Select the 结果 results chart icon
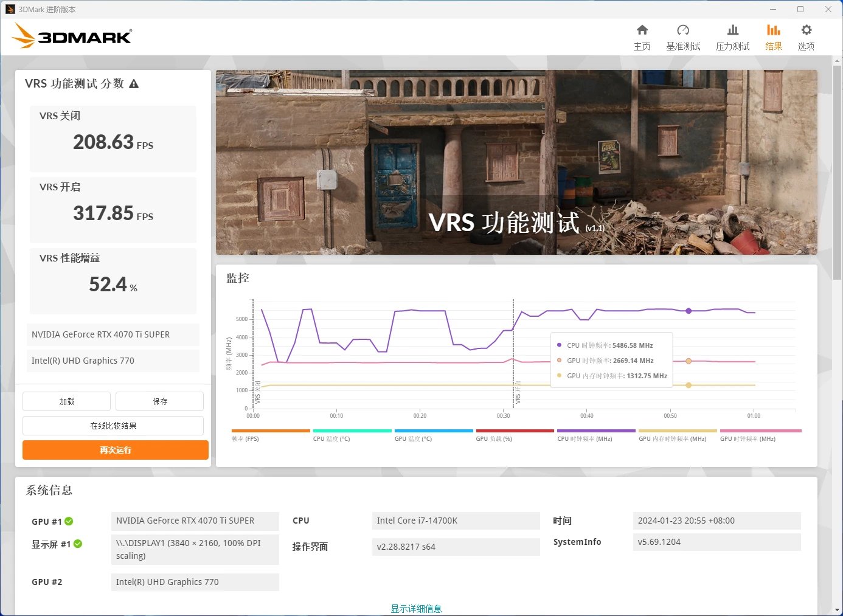This screenshot has height=616, width=843. [x=774, y=30]
